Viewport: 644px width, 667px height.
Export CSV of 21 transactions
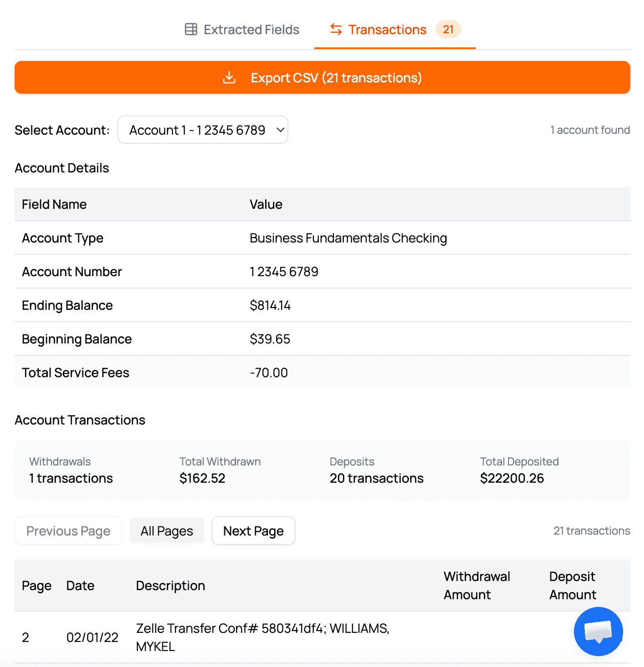click(x=322, y=77)
